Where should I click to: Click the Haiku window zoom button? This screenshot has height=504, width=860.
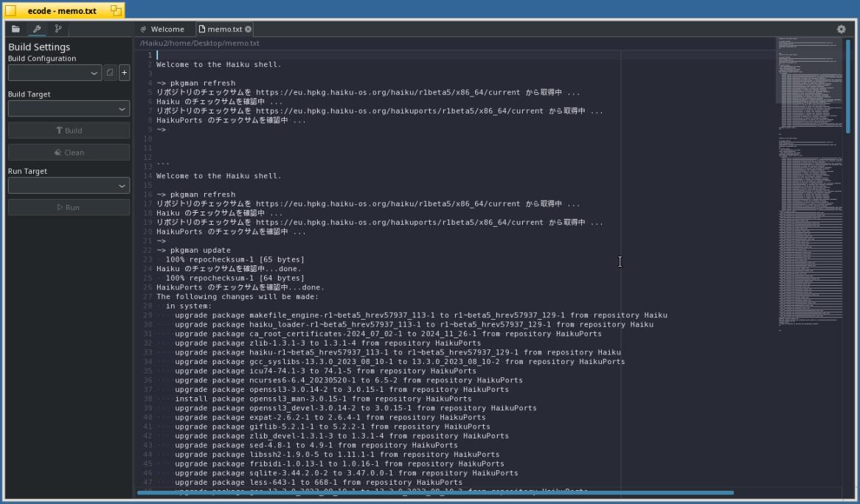pos(117,10)
